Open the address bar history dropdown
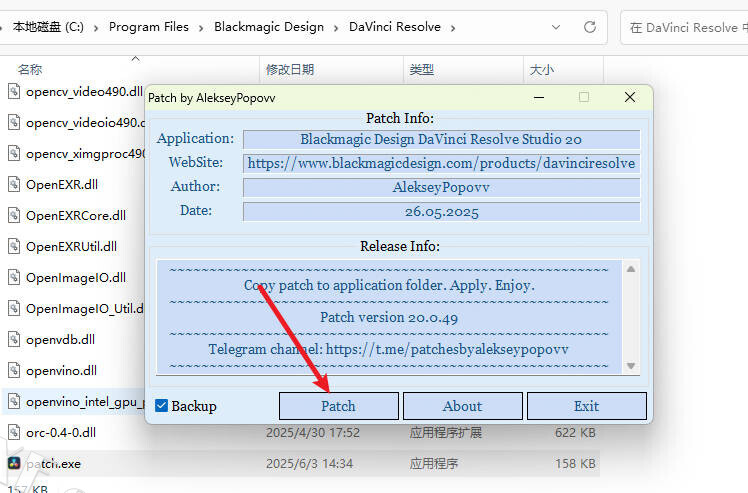Image resolution: width=748 pixels, height=493 pixels. click(x=556, y=27)
